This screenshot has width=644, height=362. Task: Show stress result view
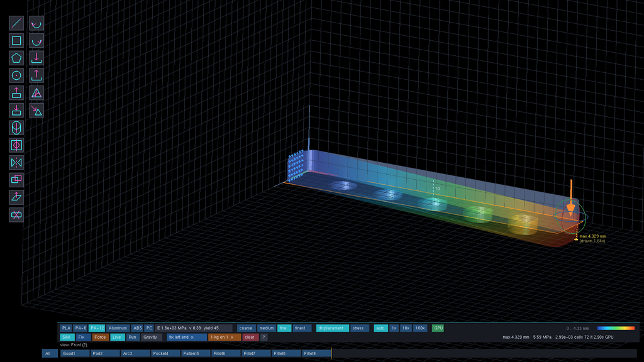[358, 328]
